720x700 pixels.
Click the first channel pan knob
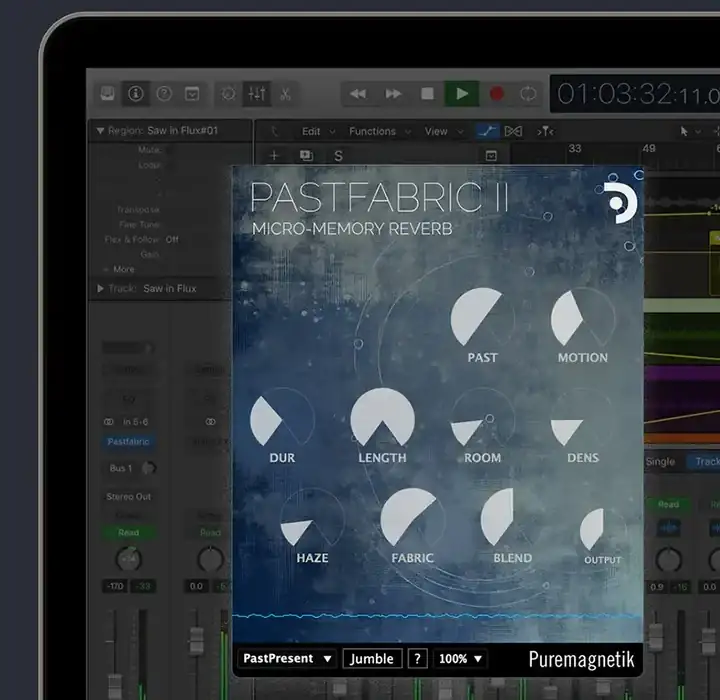[x=129, y=559]
